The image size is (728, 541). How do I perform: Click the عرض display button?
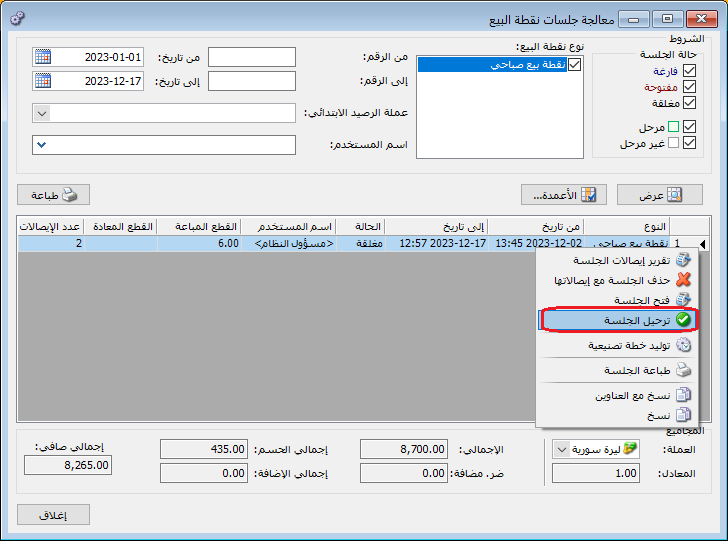660,195
